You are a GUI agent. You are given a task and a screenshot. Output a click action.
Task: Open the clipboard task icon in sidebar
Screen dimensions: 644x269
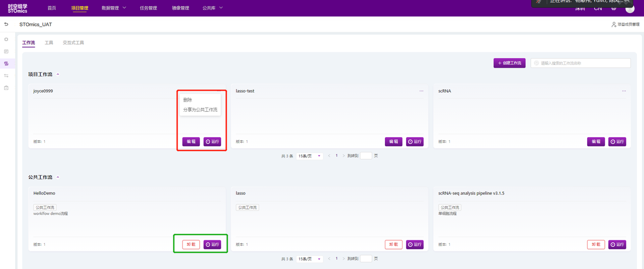6,87
